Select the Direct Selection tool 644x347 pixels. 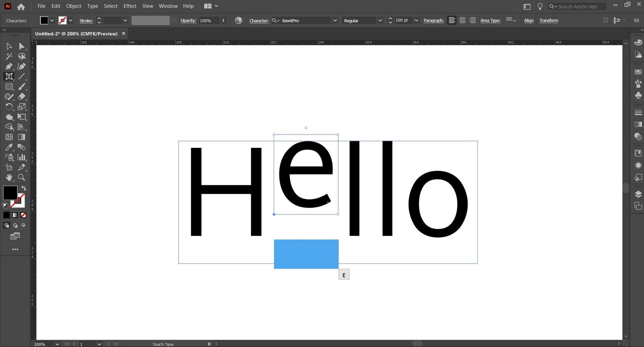click(x=22, y=46)
